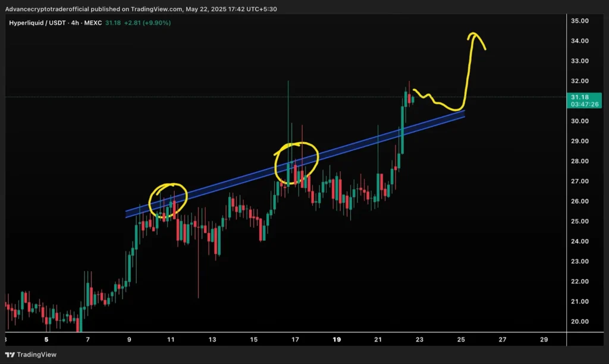This screenshot has height=364, width=609.
Task: Click date label 7 on time axis
Action: [88, 340]
